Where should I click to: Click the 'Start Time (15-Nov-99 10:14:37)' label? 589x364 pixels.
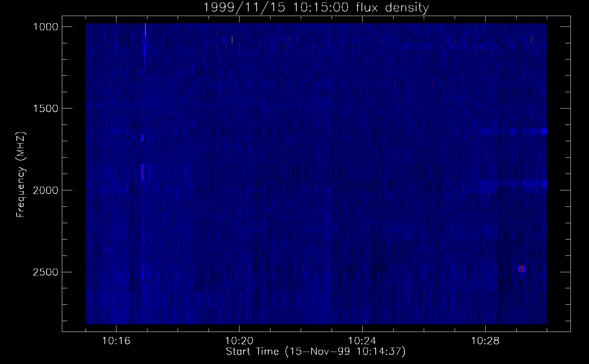316,352
